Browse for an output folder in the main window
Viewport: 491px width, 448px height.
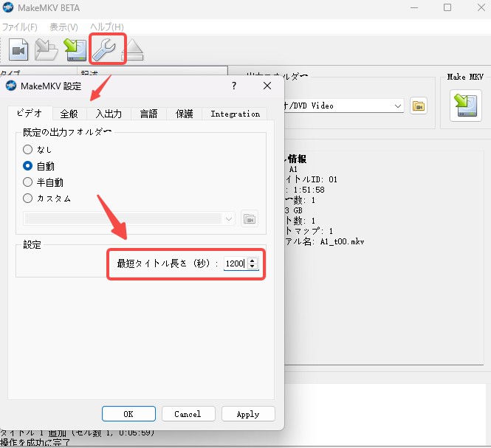(419, 106)
